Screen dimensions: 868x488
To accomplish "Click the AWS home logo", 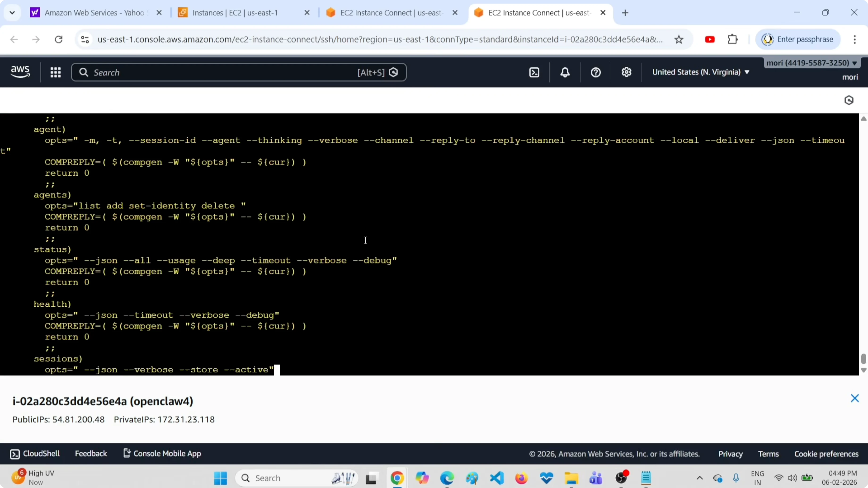I will (20, 72).
